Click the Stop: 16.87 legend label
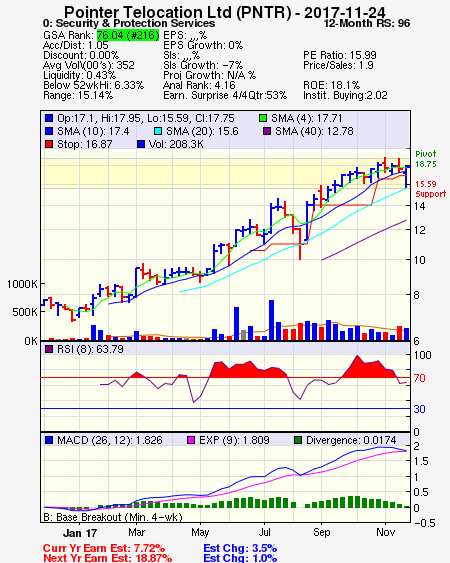The width and height of the screenshot is (450, 563). point(84,144)
